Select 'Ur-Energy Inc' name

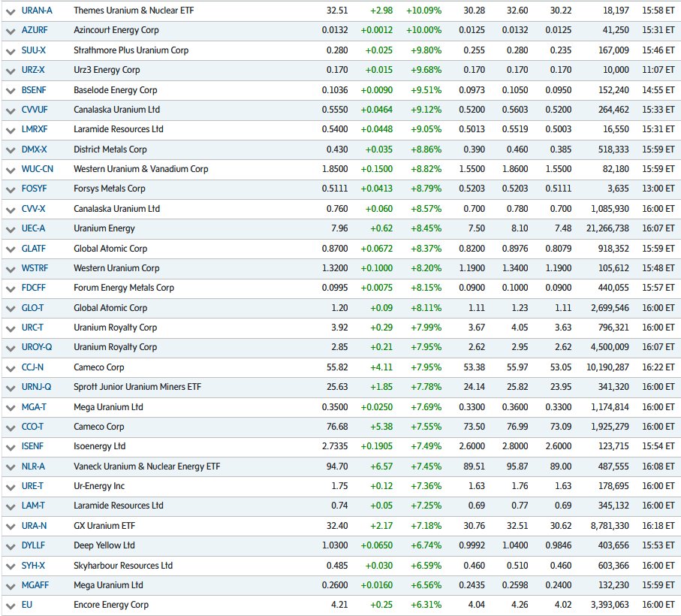(99, 486)
